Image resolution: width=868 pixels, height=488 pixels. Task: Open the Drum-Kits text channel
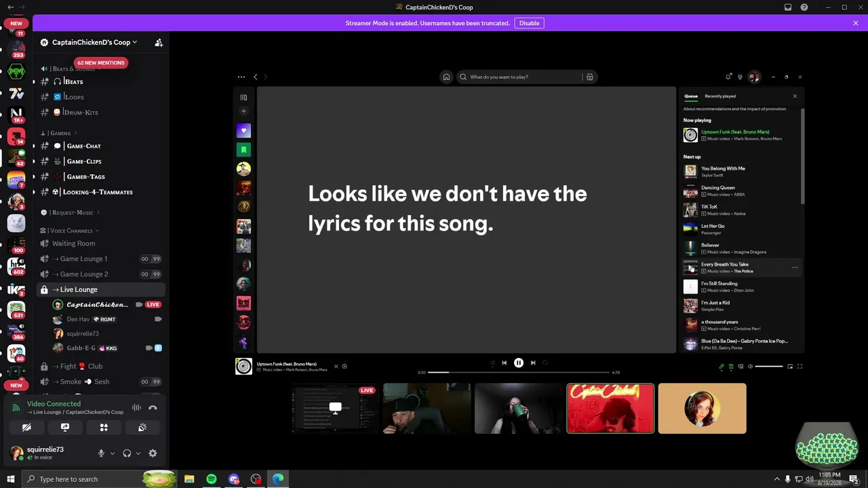pos(100,113)
